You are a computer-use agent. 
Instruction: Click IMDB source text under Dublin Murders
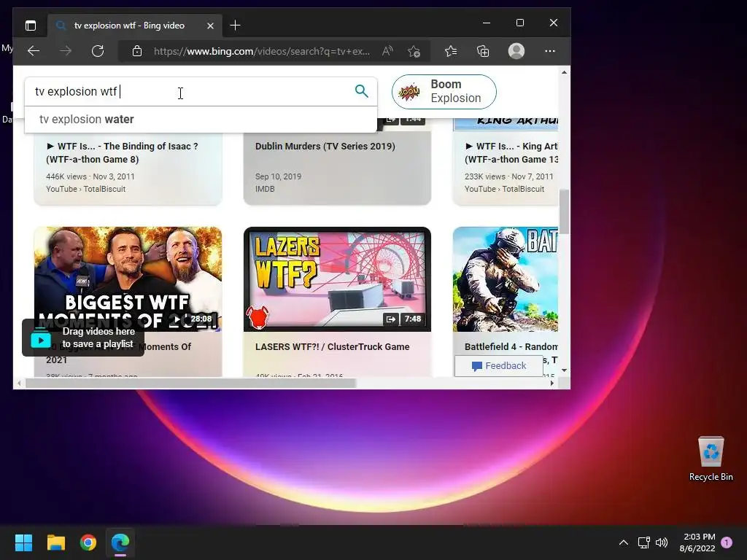(x=265, y=189)
